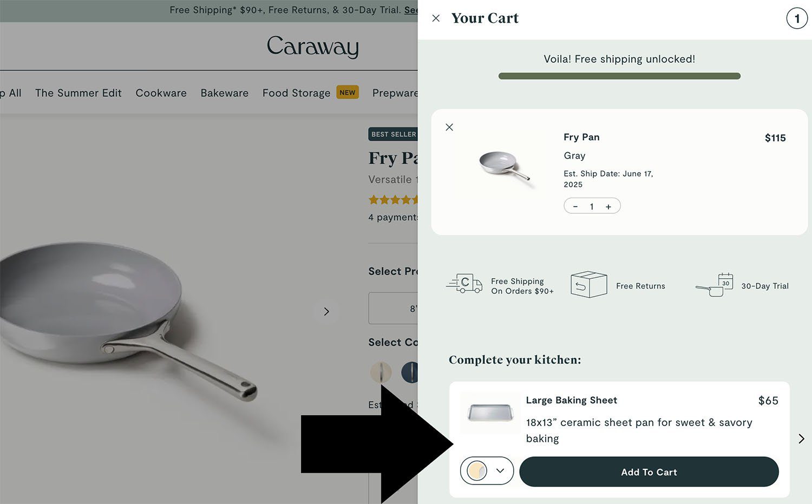This screenshot has width=812, height=504.
Task: Advance to next fry pan image
Action: pos(326,311)
